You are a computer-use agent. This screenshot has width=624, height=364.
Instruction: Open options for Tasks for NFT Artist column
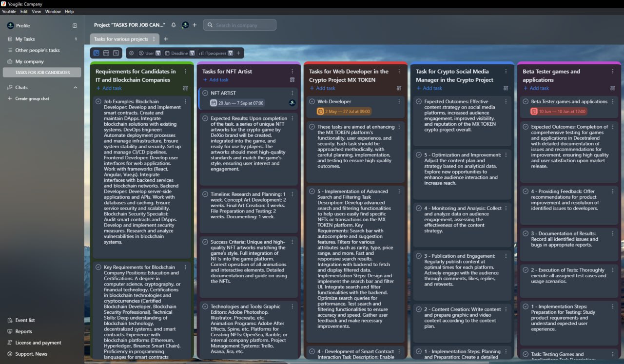point(292,71)
